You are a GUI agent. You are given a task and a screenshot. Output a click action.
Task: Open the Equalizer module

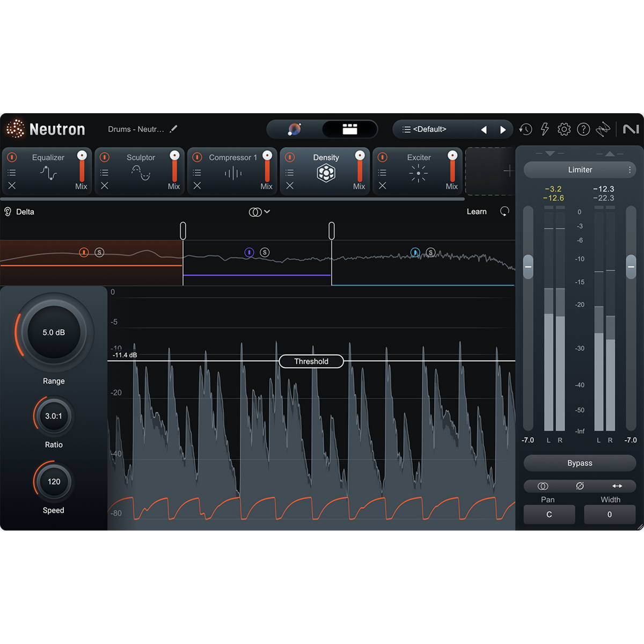pos(48,171)
